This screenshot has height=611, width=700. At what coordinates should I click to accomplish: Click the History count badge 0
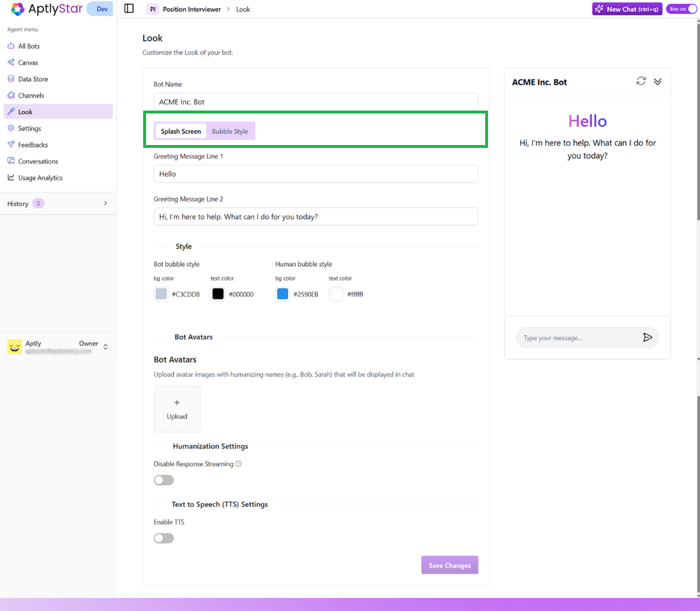point(38,203)
